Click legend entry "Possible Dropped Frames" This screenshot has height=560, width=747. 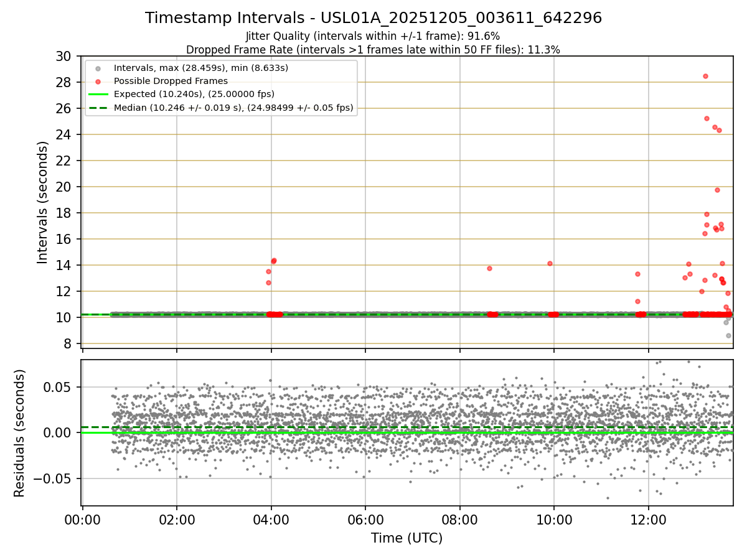tap(171, 81)
